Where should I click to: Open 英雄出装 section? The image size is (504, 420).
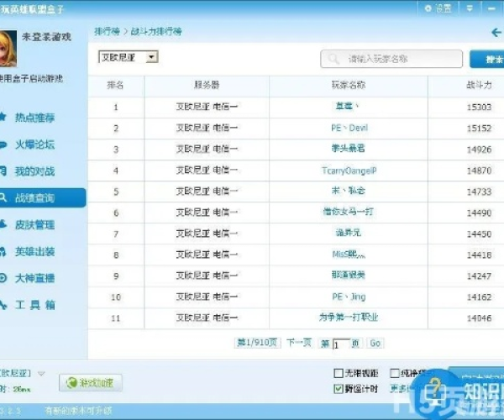[x=34, y=252]
